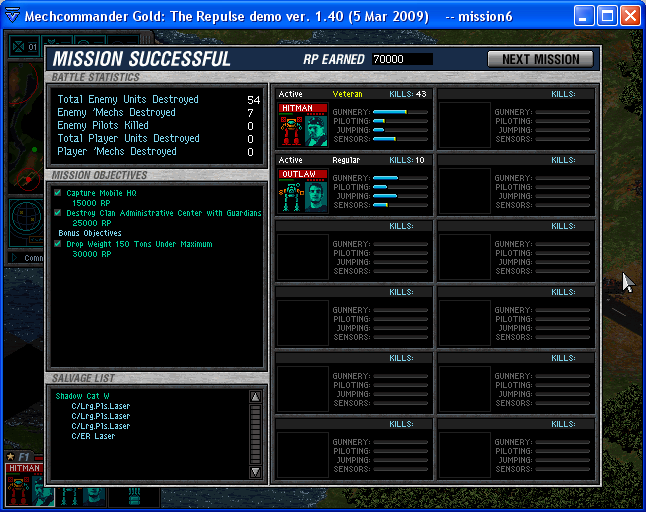Click Hitman's Gunnery skill bar
The width and height of the screenshot is (646, 512).
point(400,112)
